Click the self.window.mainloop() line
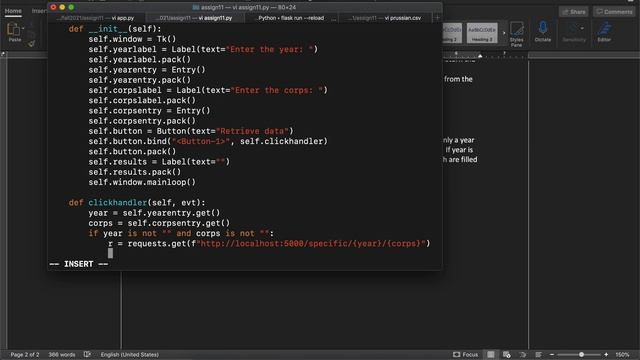 [x=142, y=182]
